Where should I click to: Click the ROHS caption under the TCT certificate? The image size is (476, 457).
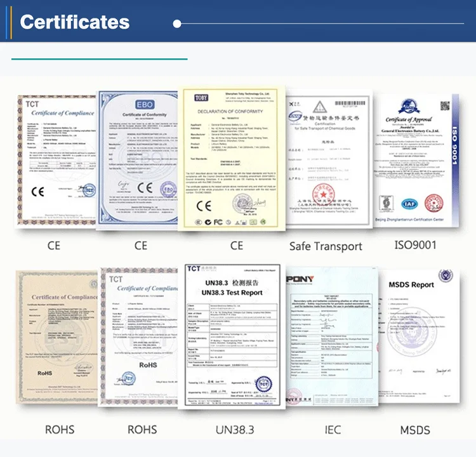142,430
